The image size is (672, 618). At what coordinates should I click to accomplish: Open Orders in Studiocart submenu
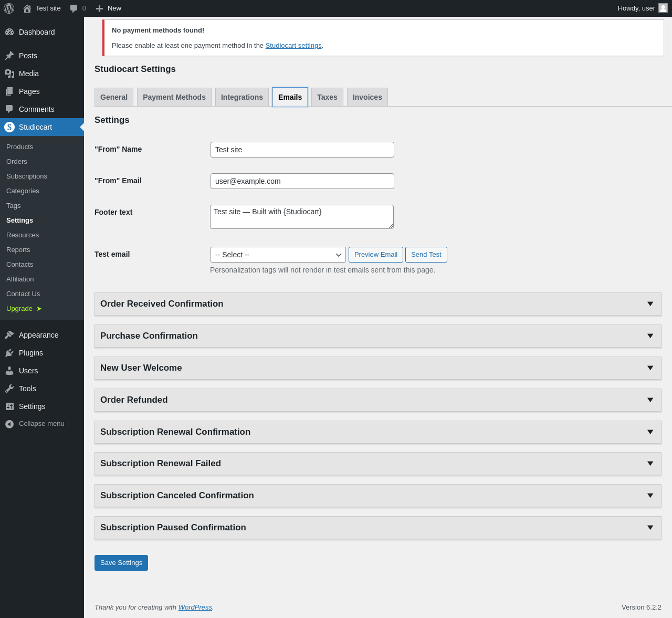[x=17, y=162]
